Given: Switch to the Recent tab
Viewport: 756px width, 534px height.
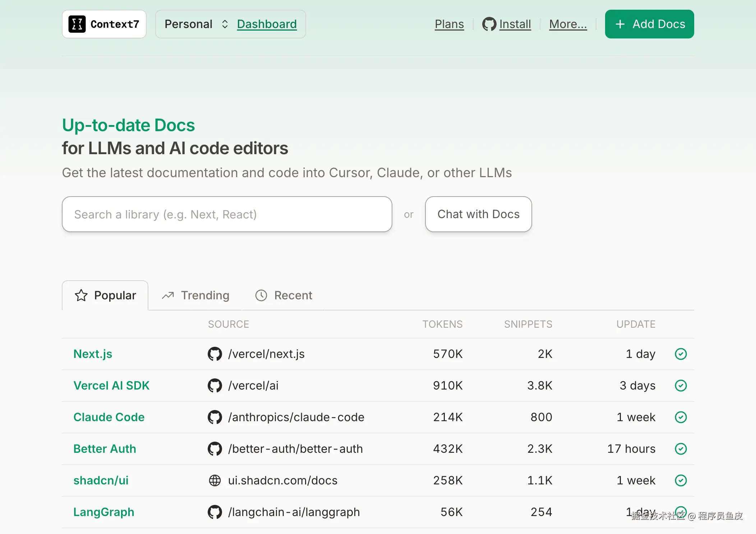Looking at the screenshot, I should coord(283,295).
